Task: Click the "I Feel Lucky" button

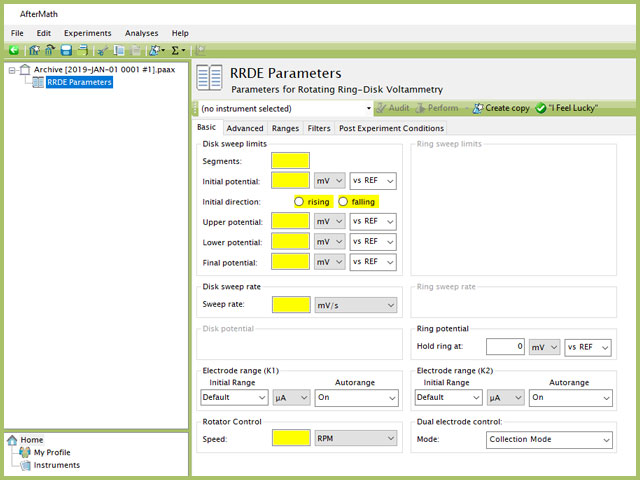Action: pyautogui.click(x=567, y=108)
